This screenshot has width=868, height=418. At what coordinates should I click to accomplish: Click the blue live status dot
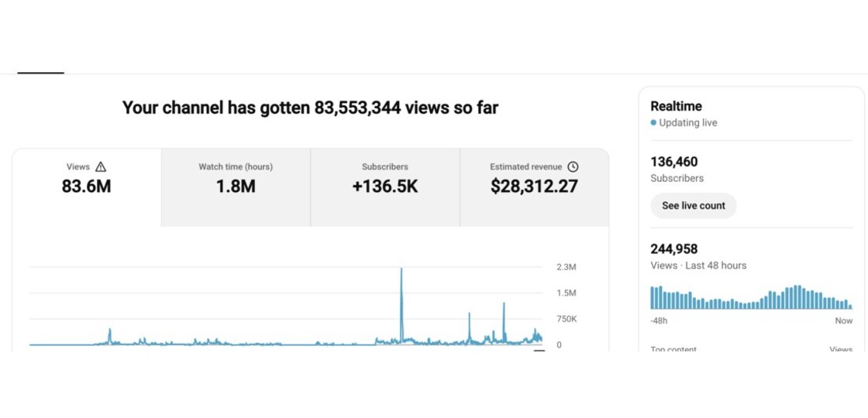[654, 123]
